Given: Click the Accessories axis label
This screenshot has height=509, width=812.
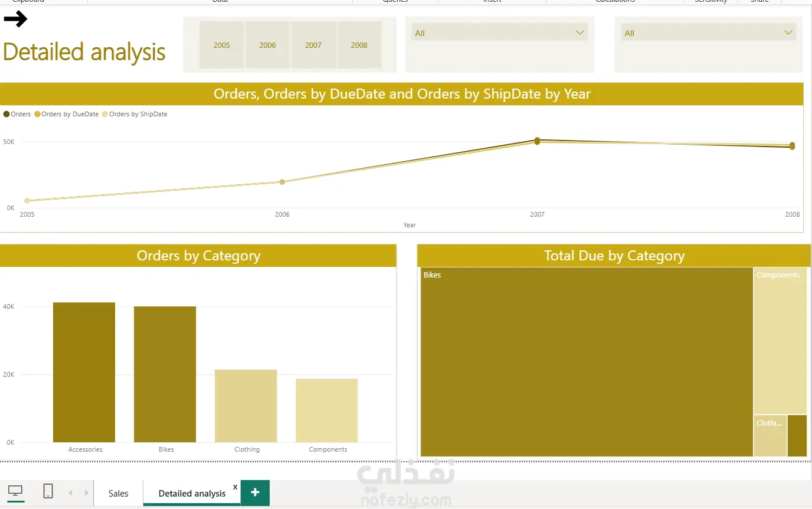Looking at the screenshot, I should (85, 449).
